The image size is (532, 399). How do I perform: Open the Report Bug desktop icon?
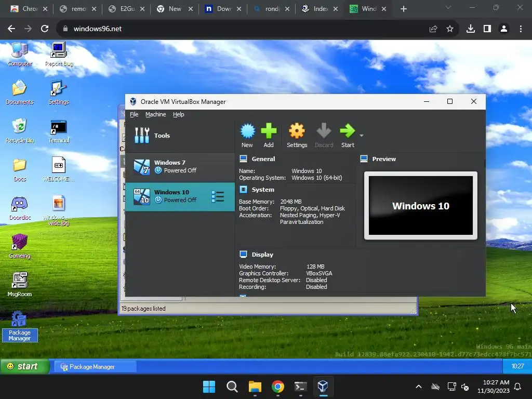59,54
